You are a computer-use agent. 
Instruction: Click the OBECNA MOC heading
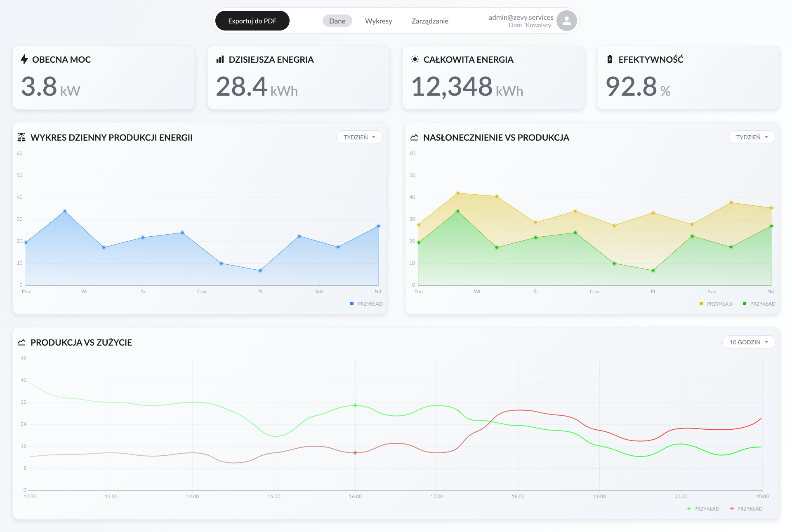pos(61,59)
